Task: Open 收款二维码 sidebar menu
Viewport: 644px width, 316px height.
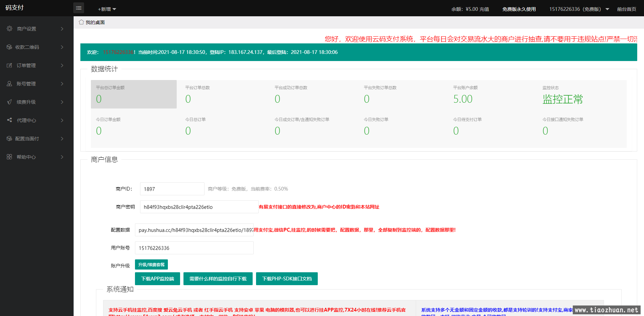Action: click(x=37, y=47)
